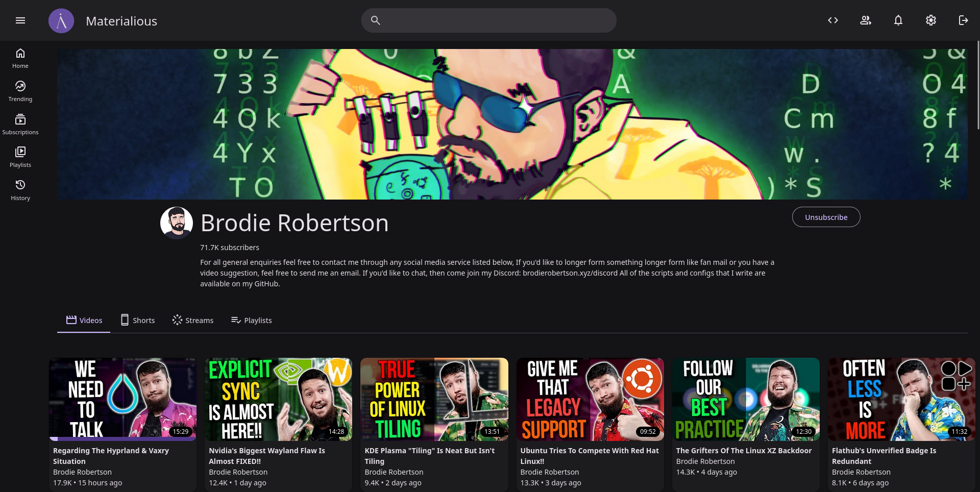Image resolution: width=980 pixels, height=492 pixels.
Task: Open 'True Power Of Linux Tiling' thumbnail
Action: tap(434, 399)
